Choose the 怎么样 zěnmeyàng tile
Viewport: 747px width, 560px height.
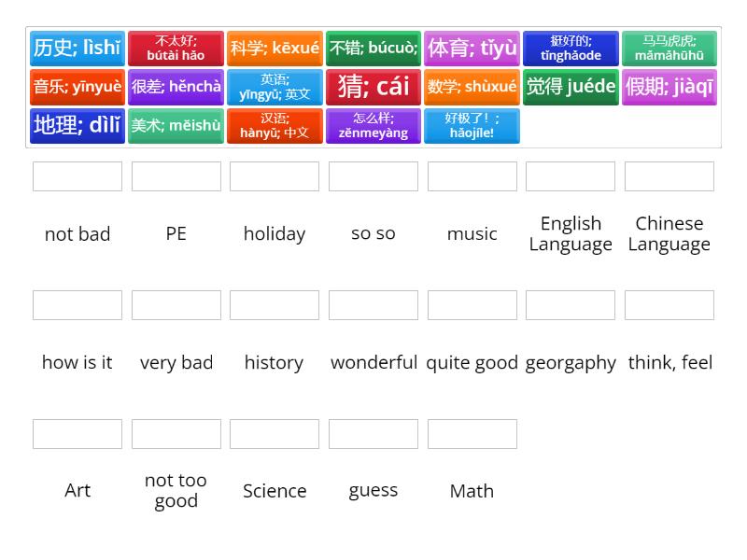[373, 125]
